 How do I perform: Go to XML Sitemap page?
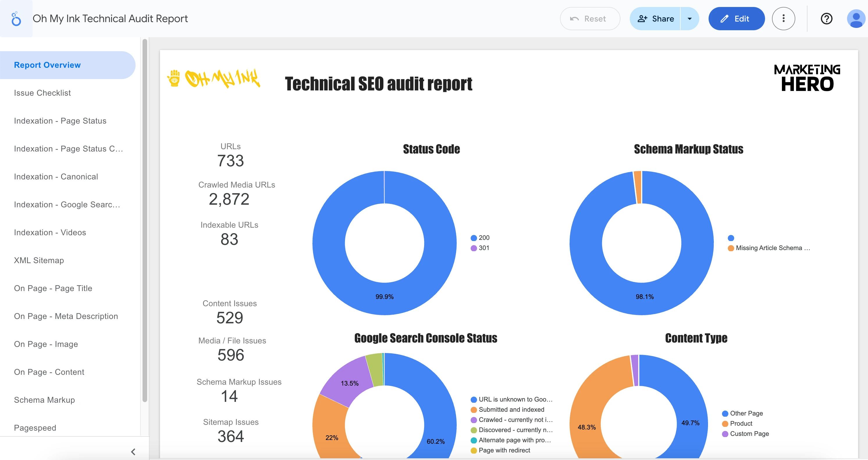39,260
